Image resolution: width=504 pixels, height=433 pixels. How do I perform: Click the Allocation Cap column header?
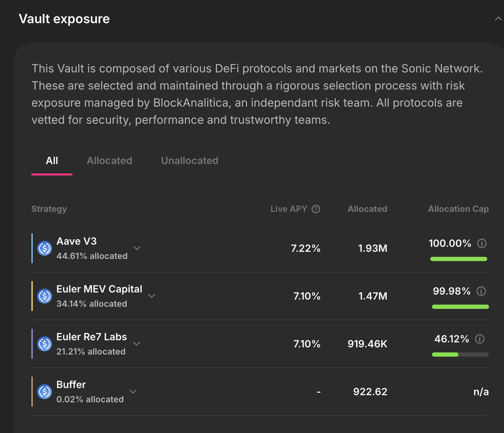pyautogui.click(x=458, y=209)
